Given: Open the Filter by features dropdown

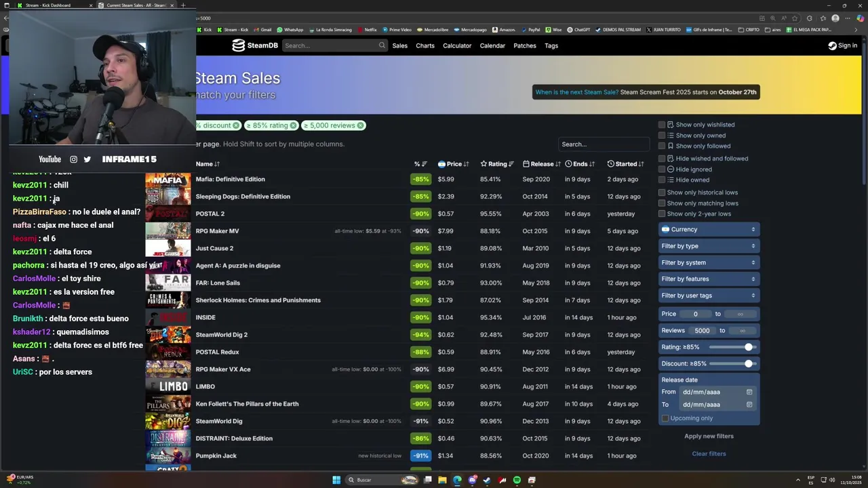Looking at the screenshot, I should coord(709,279).
